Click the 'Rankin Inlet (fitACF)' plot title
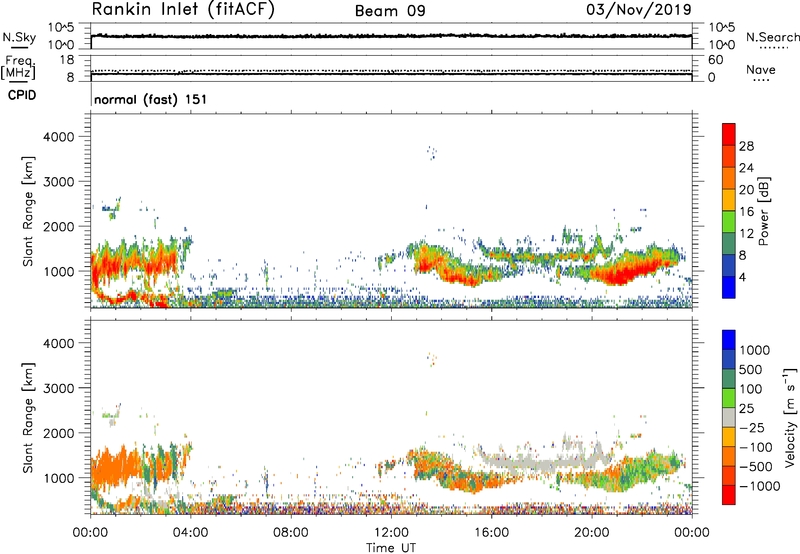Viewport: 800px width, 554px height. coord(183,10)
